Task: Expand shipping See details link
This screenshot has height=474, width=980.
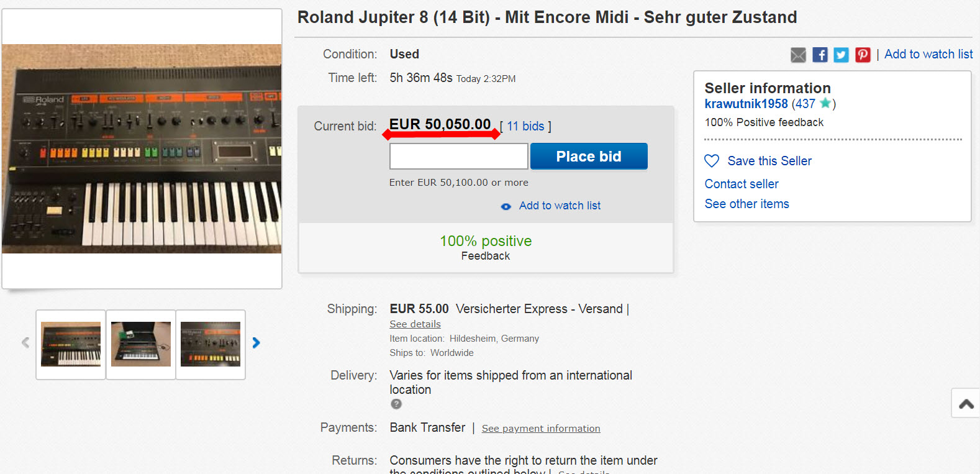Action: pos(415,324)
